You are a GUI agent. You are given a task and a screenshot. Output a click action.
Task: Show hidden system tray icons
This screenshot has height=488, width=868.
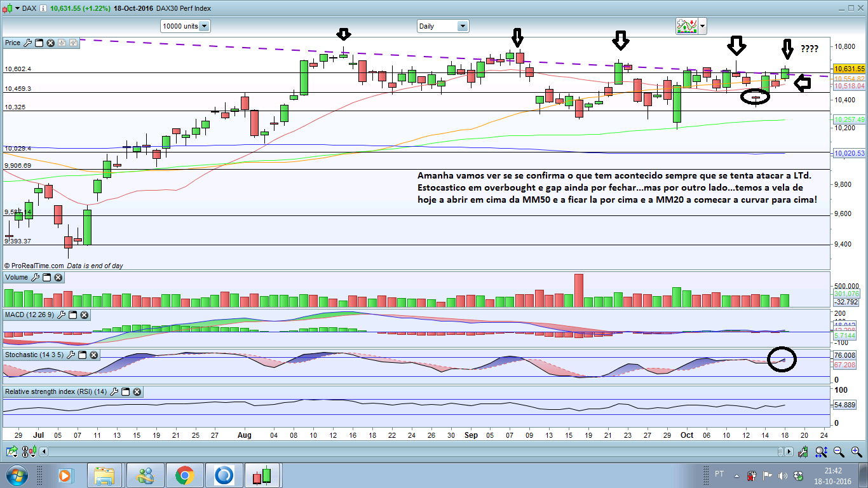pyautogui.click(x=738, y=475)
